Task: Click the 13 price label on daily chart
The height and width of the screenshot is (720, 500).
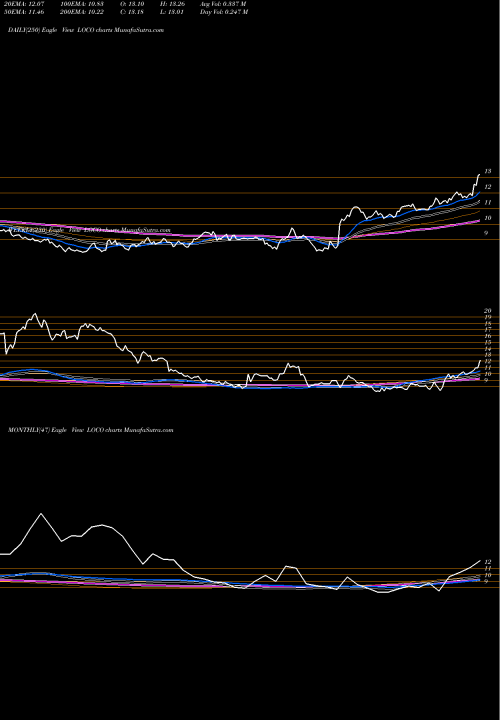Action: 488,171
